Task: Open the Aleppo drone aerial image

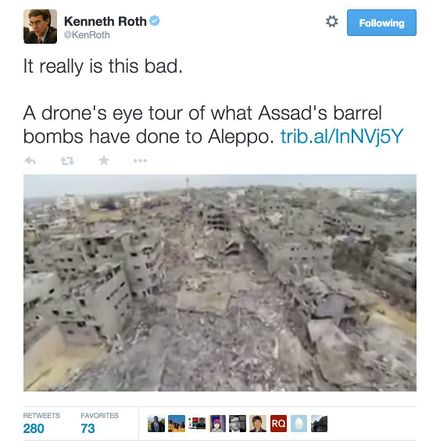Action: (x=220, y=283)
